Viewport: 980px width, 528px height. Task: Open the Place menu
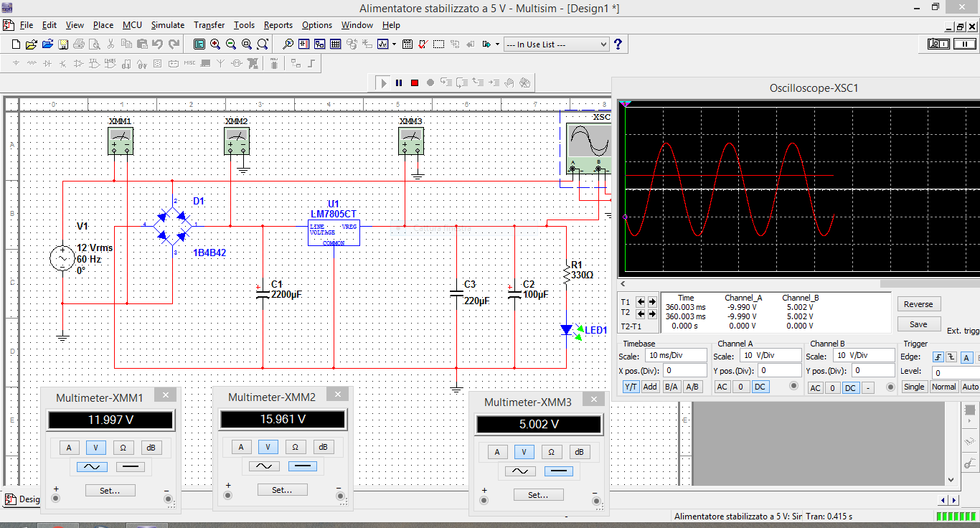click(x=103, y=25)
